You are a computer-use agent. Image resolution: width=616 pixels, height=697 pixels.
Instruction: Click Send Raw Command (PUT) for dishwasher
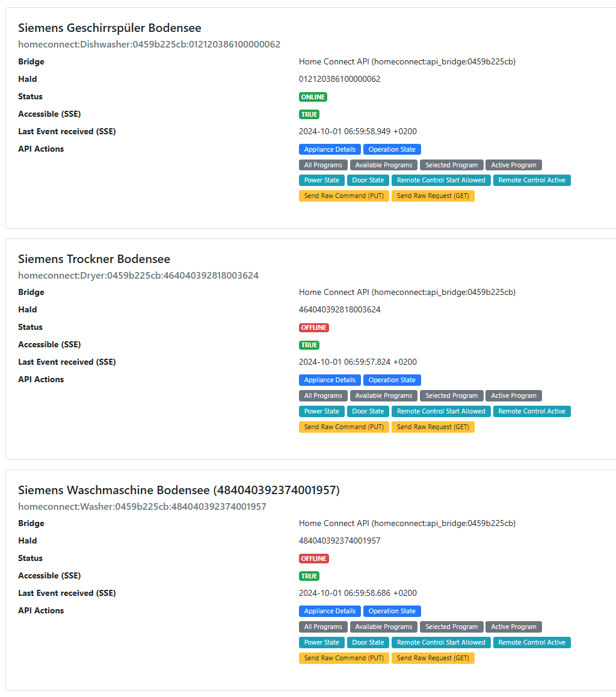click(344, 196)
